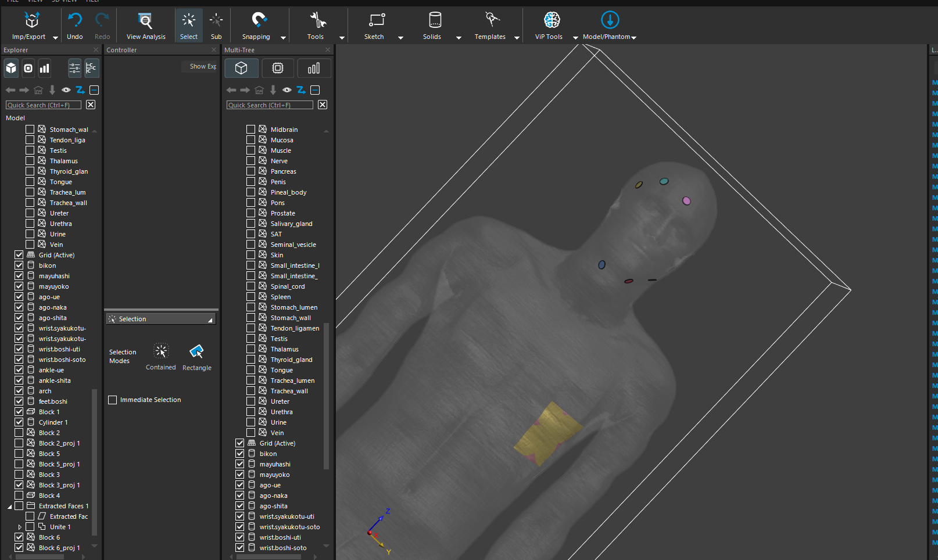
Task: Click the Explorer tree-structure icon
Action: (91, 69)
